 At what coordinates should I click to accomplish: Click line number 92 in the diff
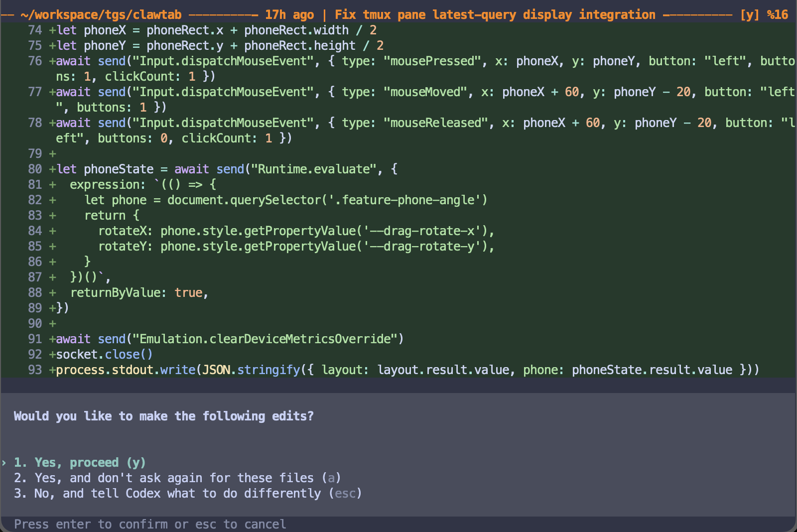[35, 355]
